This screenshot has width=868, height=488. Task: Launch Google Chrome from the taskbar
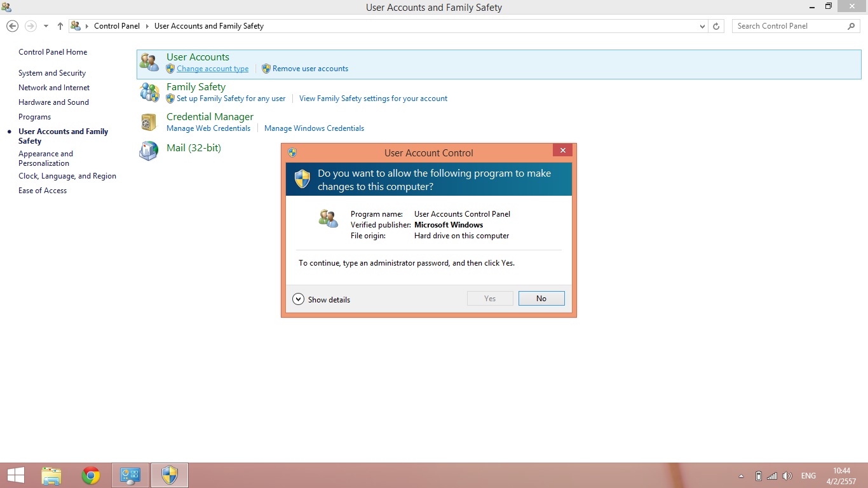(x=91, y=475)
